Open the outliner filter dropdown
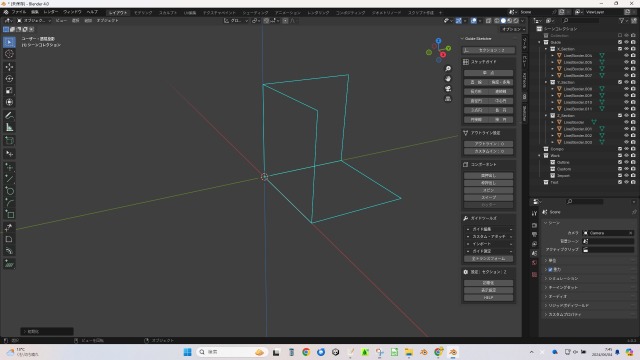 (x=623, y=20)
